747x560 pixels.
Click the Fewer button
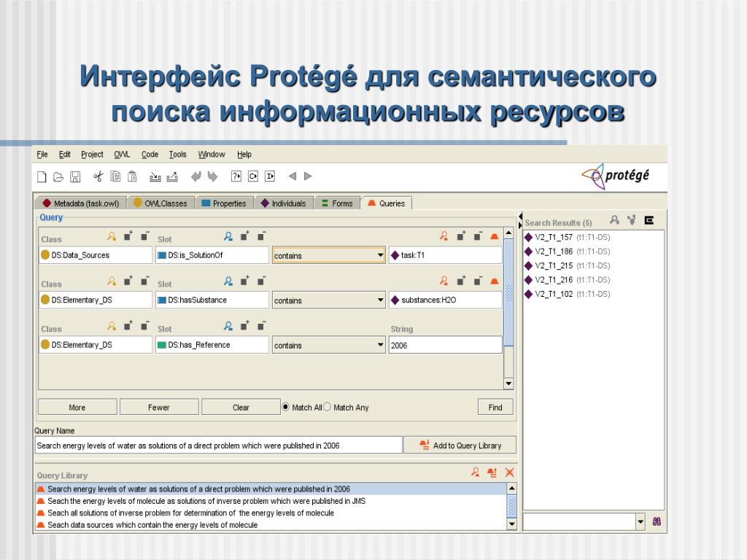[159, 407]
